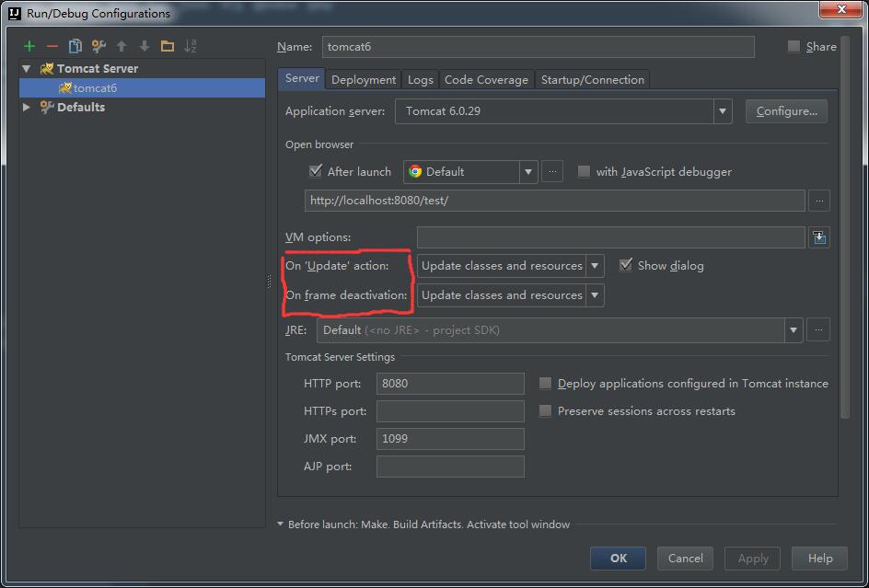
Task: Open the browser Default dropdown
Action: pyautogui.click(x=527, y=172)
